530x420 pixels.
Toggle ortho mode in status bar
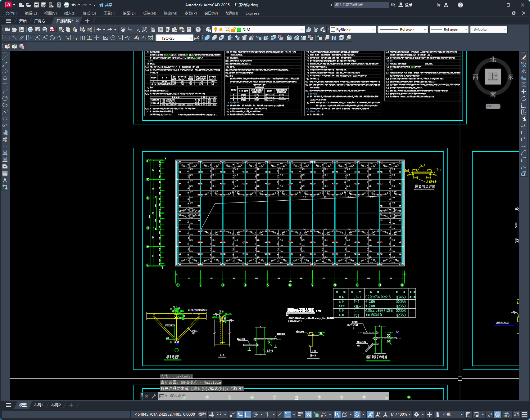tap(247, 414)
